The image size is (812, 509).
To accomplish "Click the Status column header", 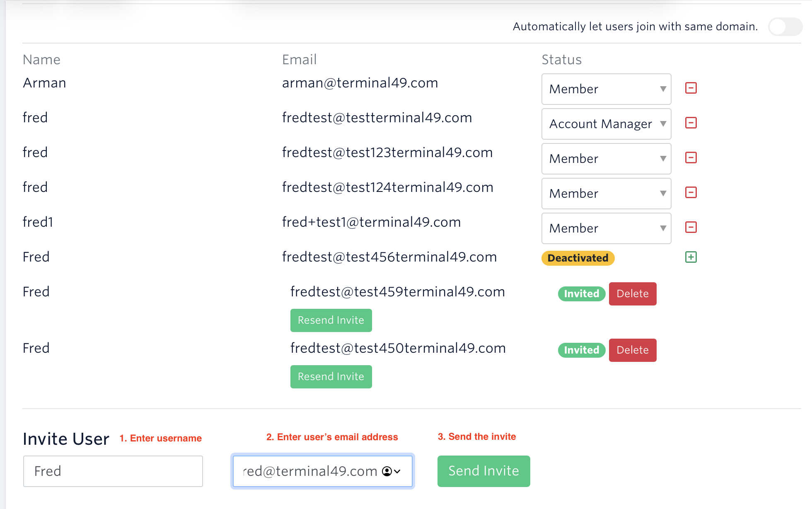I will (562, 60).
